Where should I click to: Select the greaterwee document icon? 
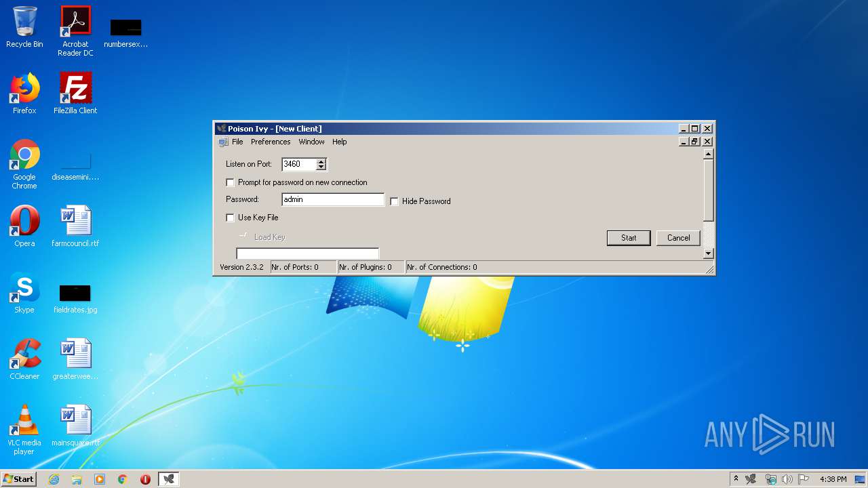75,359
